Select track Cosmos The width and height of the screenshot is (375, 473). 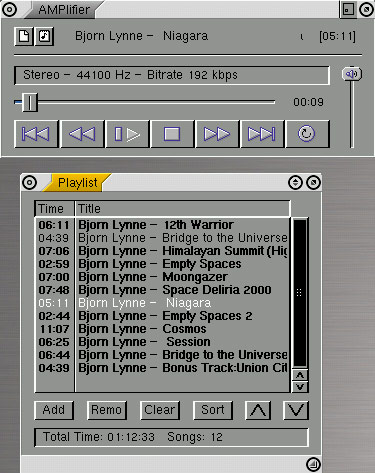click(x=162, y=329)
